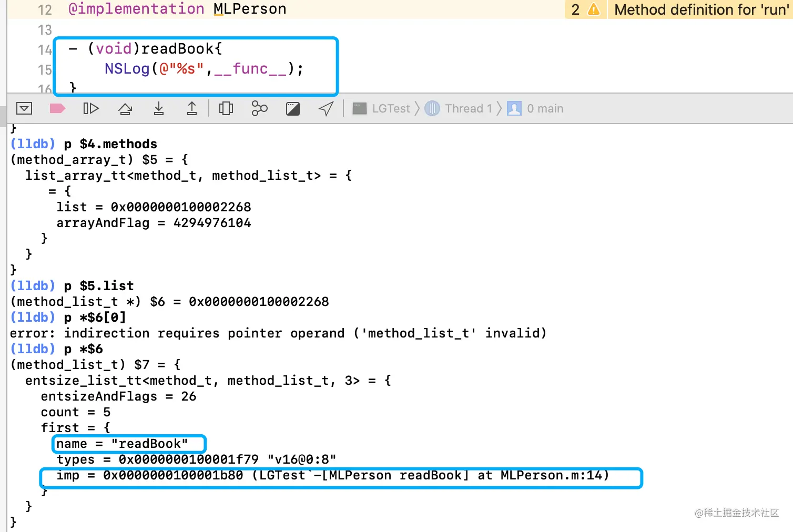The image size is (793, 532).
Task: Open environment overrides icon
Action: tap(293, 108)
